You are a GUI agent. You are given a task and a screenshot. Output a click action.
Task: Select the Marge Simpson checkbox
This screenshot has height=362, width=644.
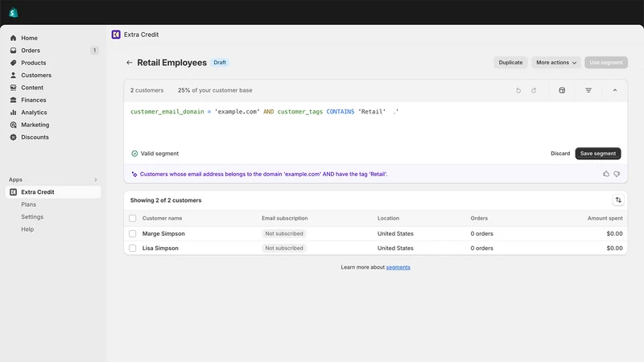pos(132,233)
